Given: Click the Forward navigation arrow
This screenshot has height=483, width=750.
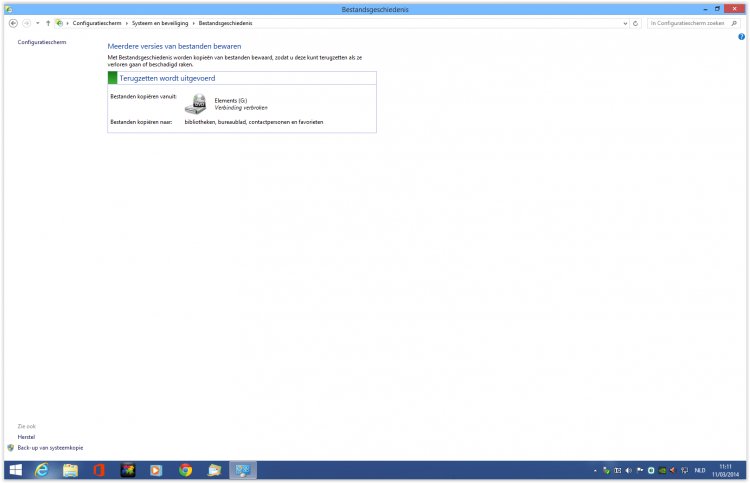Looking at the screenshot, I should pos(27,23).
